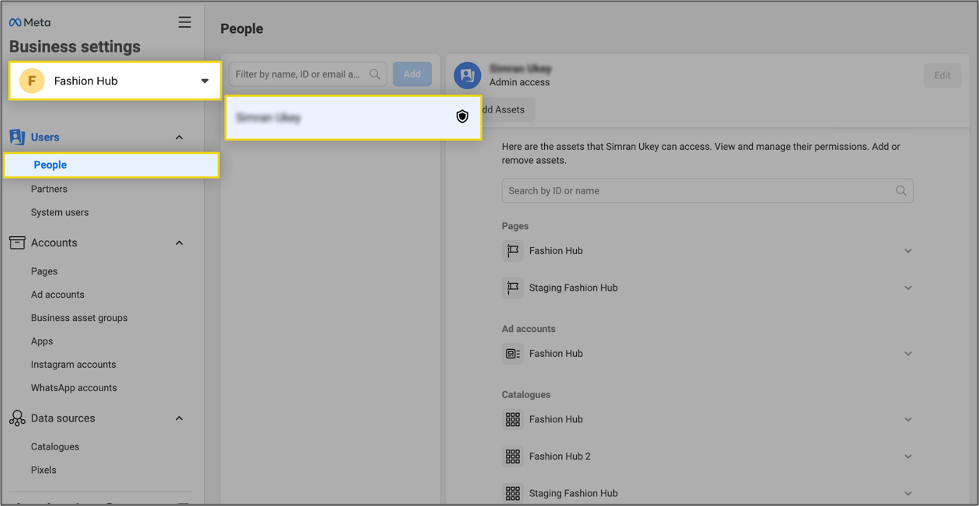Click the magnifier in people filter field
Screen dimensions: 979x506
click(375, 74)
